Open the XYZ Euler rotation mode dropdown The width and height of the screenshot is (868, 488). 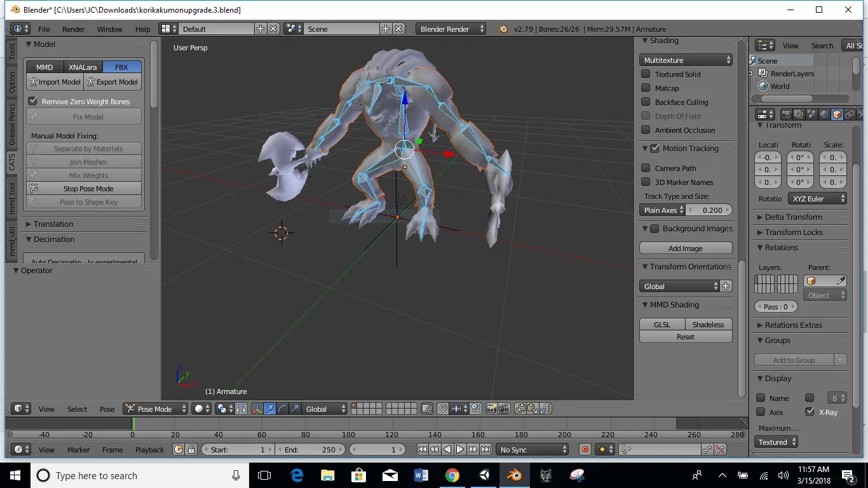(818, 198)
